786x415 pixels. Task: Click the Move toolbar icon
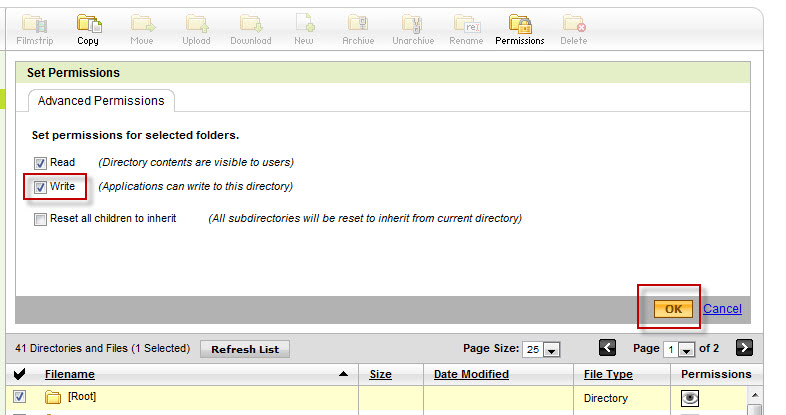click(142, 24)
